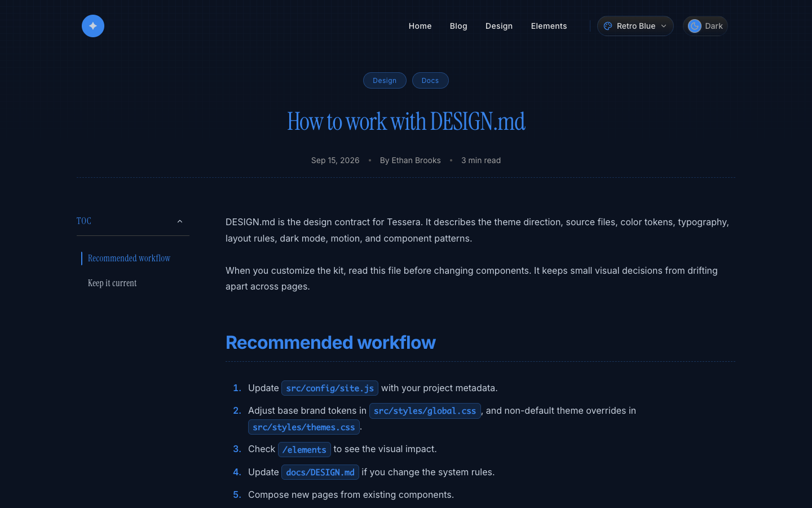Click the docs/DESIGN.md code snippet
The image size is (812, 508).
320,472
